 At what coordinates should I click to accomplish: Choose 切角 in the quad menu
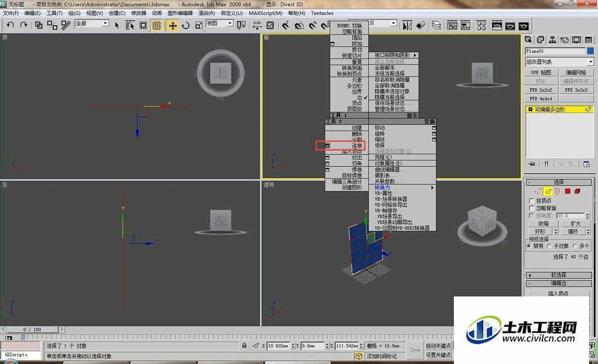[356, 164]
